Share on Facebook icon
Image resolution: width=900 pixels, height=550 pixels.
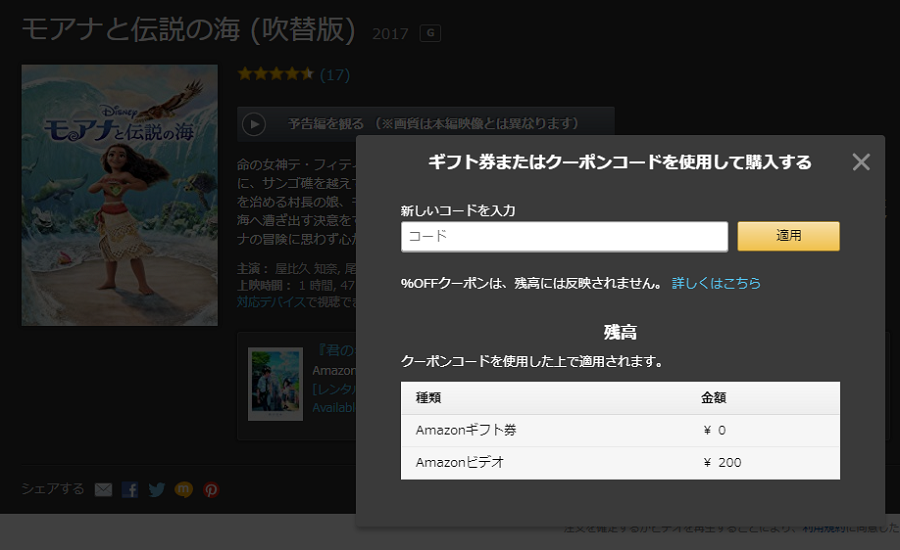point(130,490)
